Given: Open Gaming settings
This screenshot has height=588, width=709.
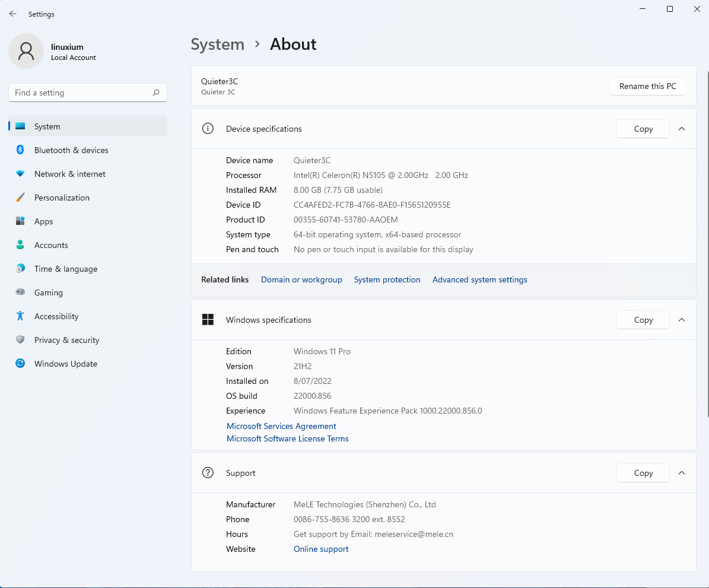Looking at the screenshot, I should (88, 293).
